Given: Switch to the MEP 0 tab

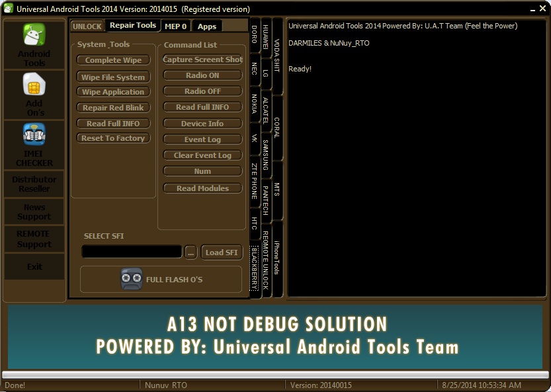Looking at the screenshot, I should pyautogui.click(x=175, y=26).
